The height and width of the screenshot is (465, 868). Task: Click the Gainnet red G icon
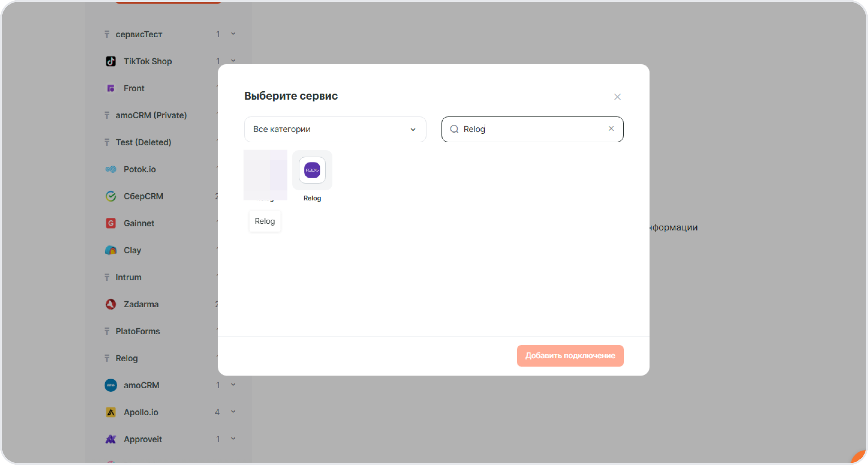tap(111, 223)
